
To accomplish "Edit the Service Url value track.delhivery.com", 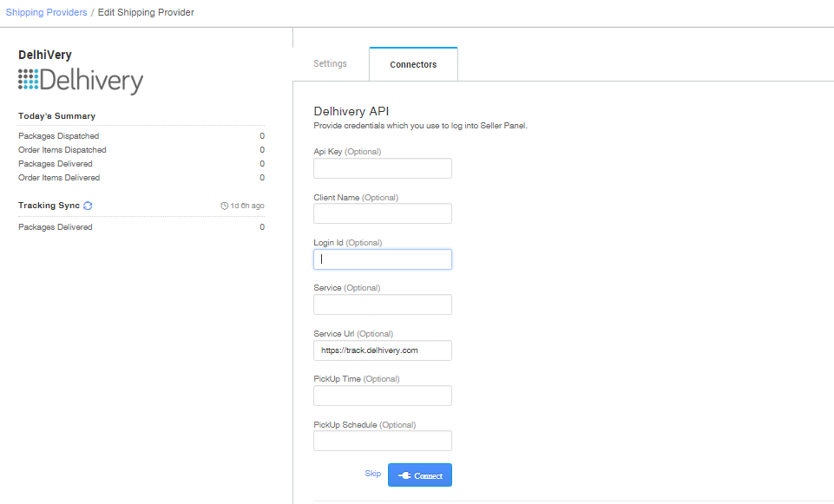I will [382, 350].
